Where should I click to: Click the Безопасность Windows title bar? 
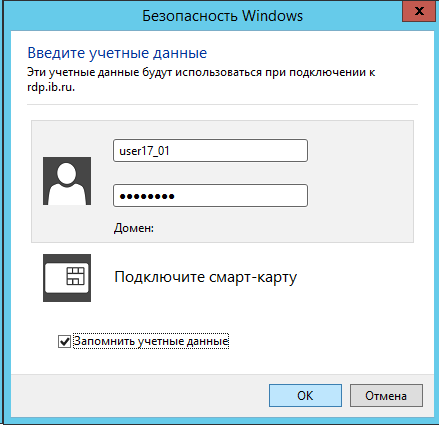(x=222, y=16)
